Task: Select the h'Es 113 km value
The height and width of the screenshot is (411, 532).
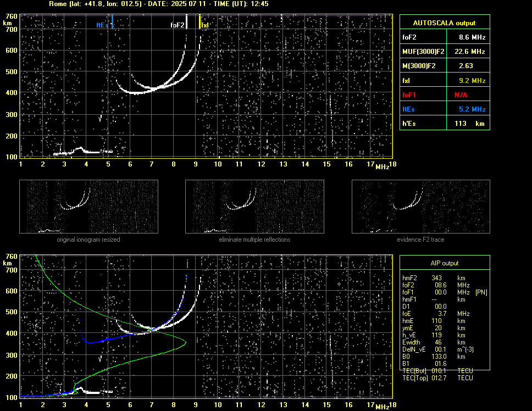Action: [x=469, y=124]
